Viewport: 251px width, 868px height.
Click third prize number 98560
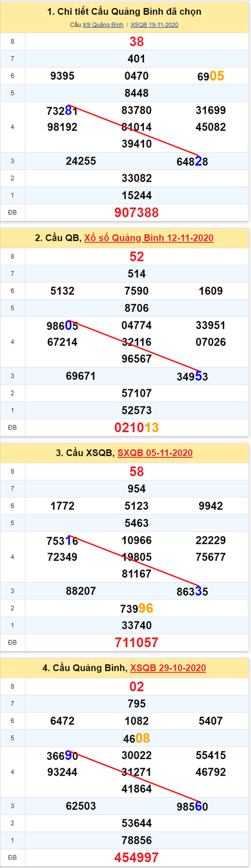pos(192,807)
